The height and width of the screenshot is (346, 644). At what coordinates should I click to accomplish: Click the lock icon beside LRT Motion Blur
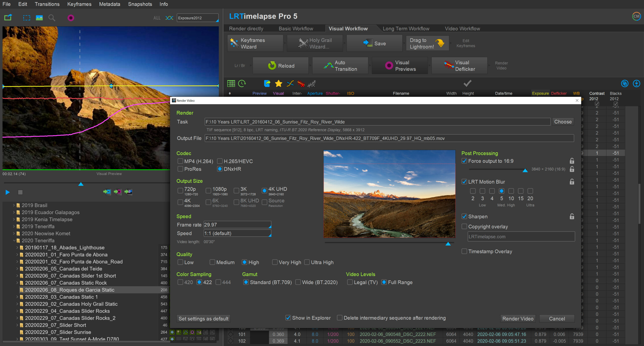[572, 182]
